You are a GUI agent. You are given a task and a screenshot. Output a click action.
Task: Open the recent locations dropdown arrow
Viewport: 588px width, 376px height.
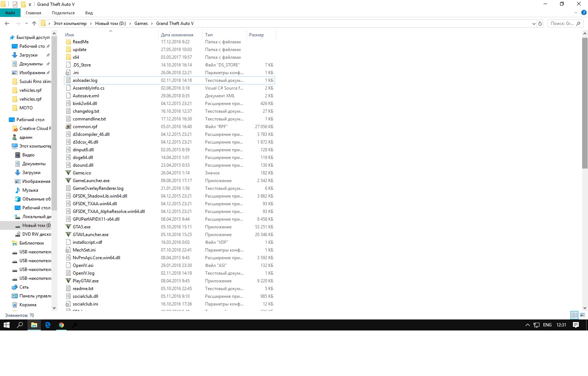click(26, 23)
